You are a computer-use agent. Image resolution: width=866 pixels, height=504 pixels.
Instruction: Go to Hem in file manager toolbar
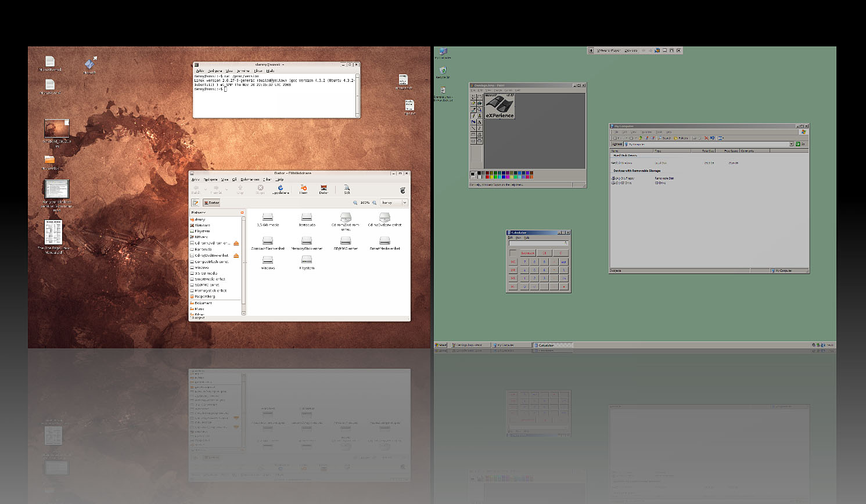tap(303, 189)
